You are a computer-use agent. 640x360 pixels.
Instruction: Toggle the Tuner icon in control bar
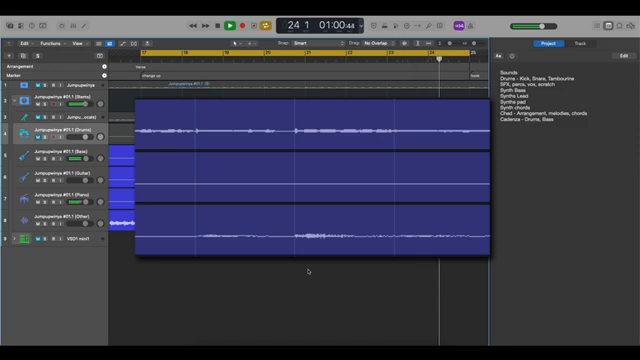429,26
